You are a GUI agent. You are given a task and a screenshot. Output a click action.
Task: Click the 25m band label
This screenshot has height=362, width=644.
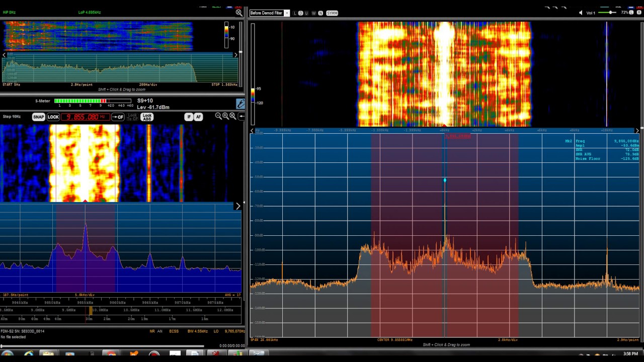pos(107,319)
